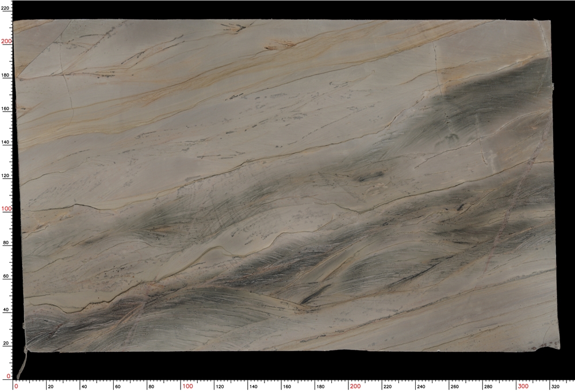Click the red 200 label on horizontal ruler
The height and width of the screenshot is (392, 575).
[355, 387]
